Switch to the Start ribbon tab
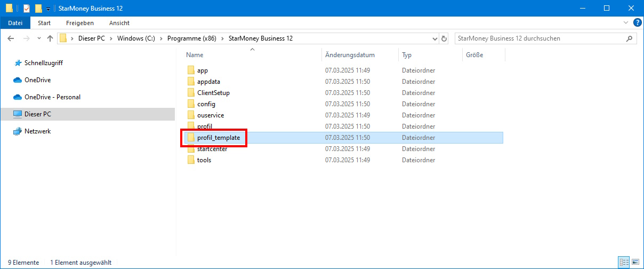The image size is (644, 269). coord(44,23)
